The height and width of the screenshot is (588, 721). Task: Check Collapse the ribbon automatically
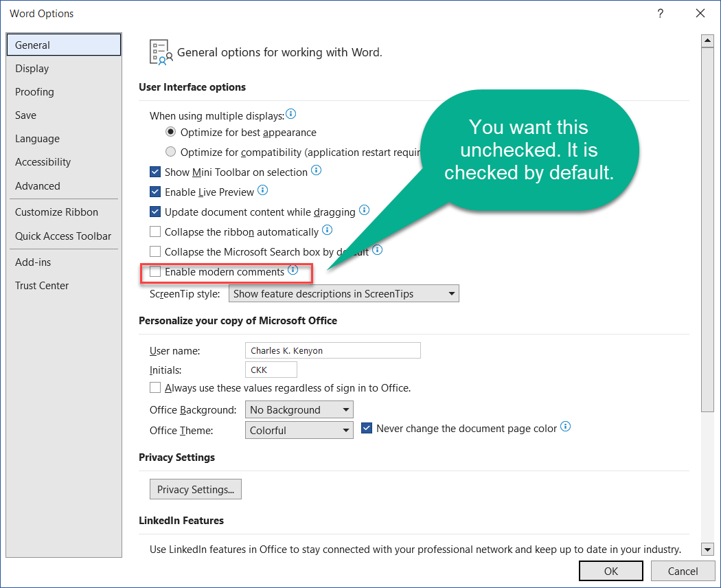[155, 231]
